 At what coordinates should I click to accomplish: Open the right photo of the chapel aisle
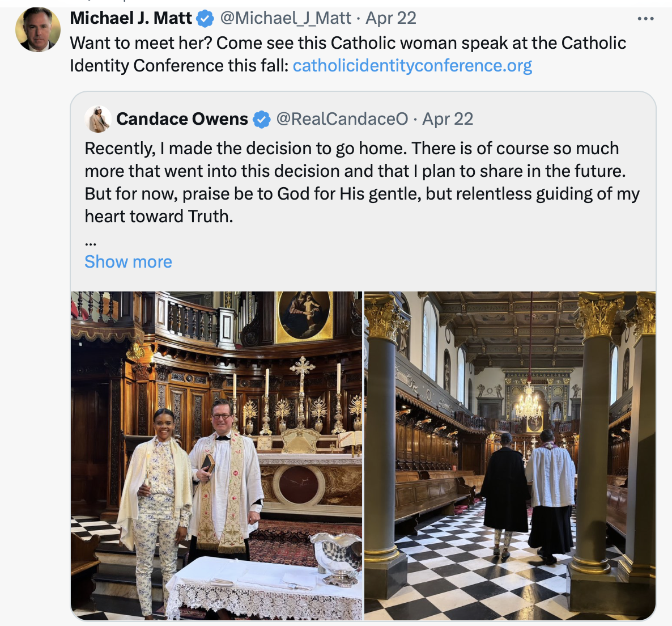click(x=510, y=456)
